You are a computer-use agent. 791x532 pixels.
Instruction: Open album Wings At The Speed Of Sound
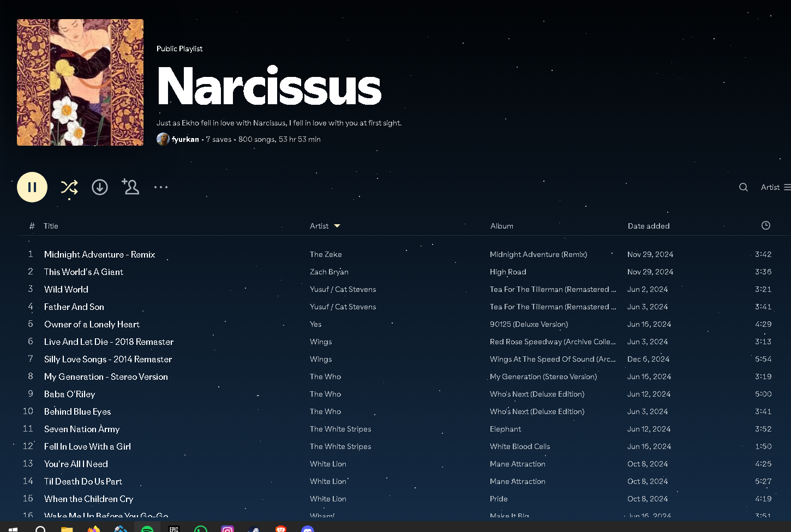(x=553, y=359)
